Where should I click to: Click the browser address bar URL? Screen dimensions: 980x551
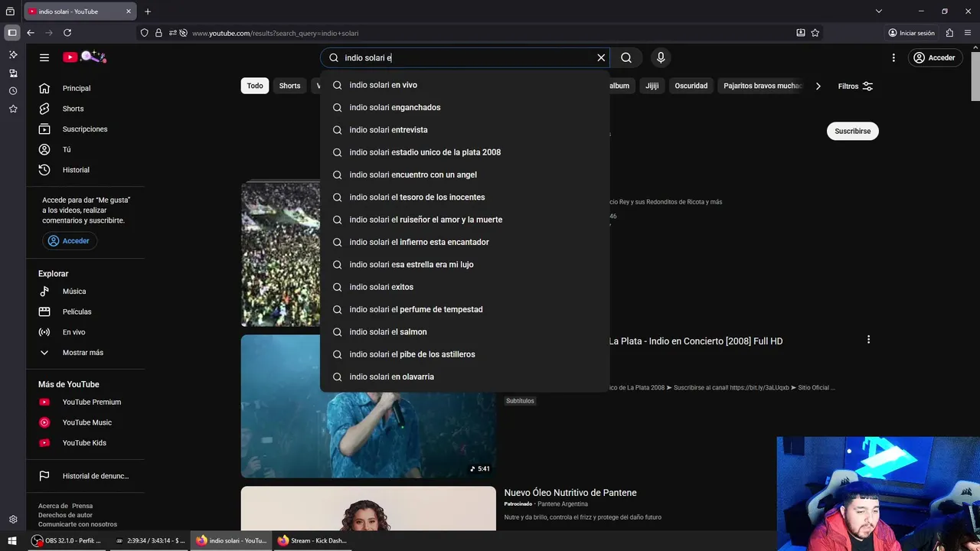point(276,34)
